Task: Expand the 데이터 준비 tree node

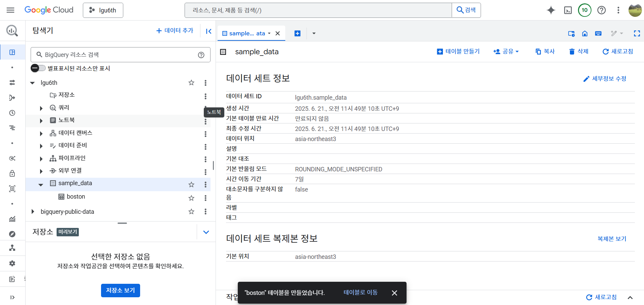Action: 41,146
